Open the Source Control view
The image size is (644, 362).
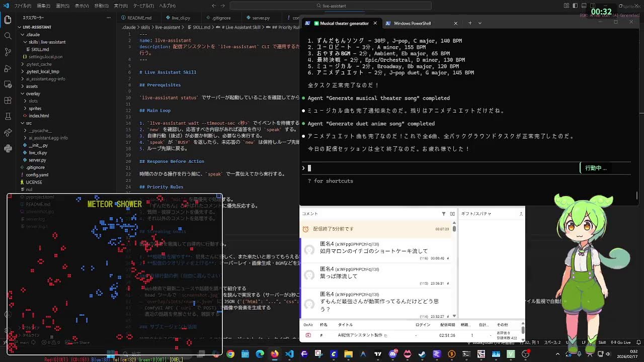8,52
